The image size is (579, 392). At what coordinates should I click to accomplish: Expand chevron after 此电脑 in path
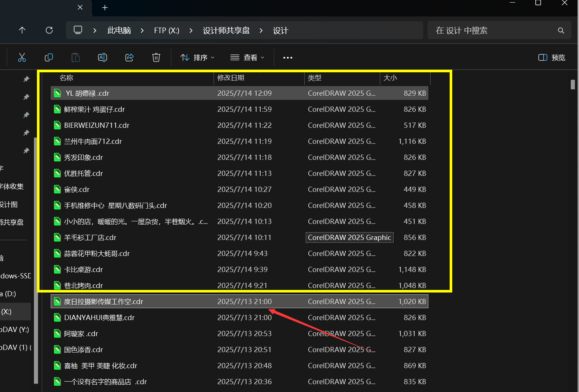(142, 31)
